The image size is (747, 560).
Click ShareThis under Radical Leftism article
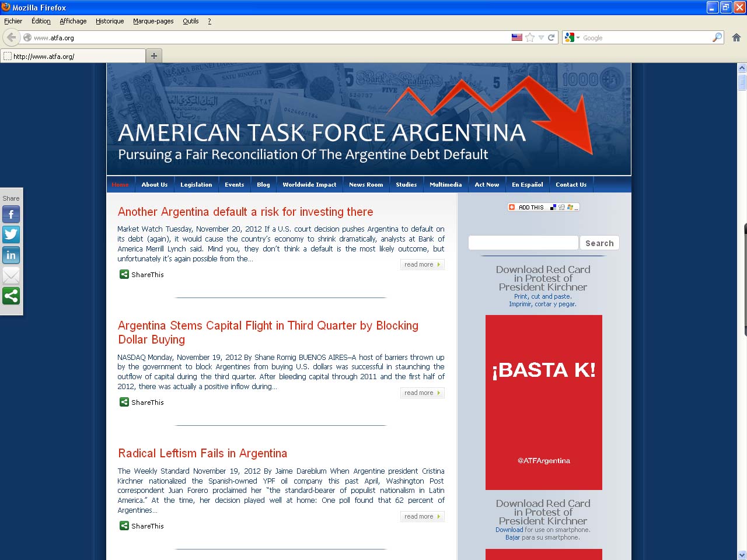[x=142, y=526]
